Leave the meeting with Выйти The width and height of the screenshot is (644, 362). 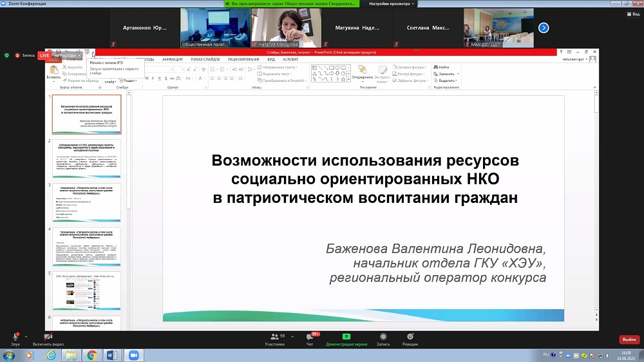point(629,339)
